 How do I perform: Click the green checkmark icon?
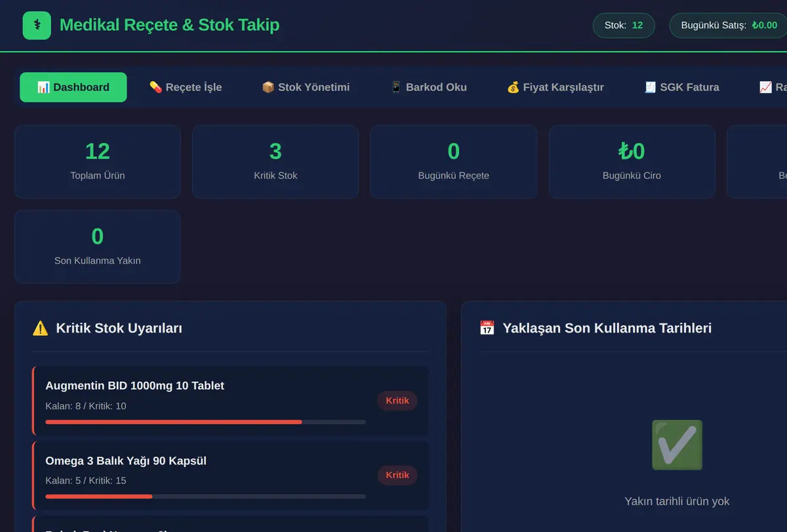pyautogui.click(x=677, y=445)
